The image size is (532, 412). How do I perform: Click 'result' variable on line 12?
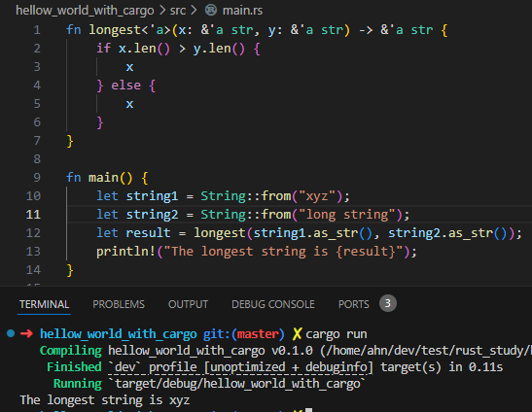tap(148, 233)
